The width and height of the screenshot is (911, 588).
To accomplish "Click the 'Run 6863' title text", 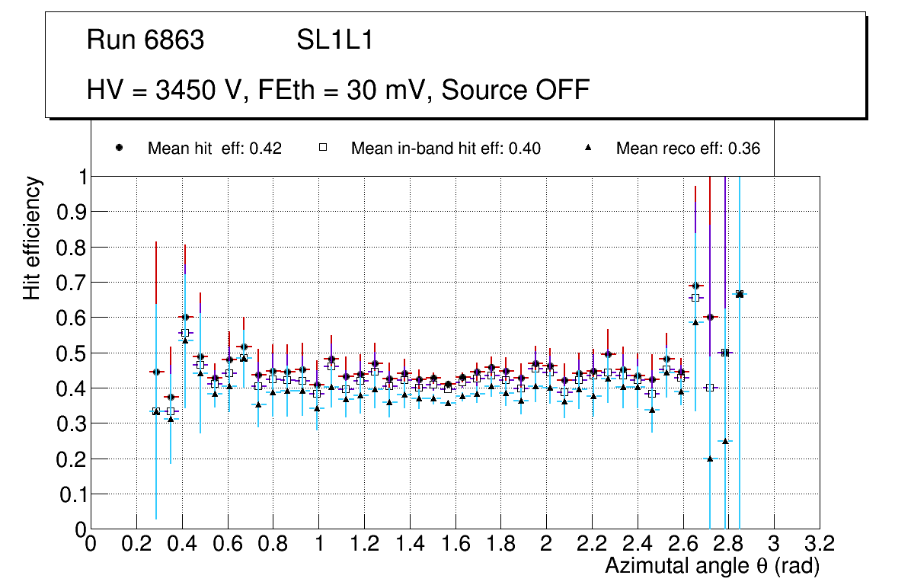I will (x=145, y=40).
